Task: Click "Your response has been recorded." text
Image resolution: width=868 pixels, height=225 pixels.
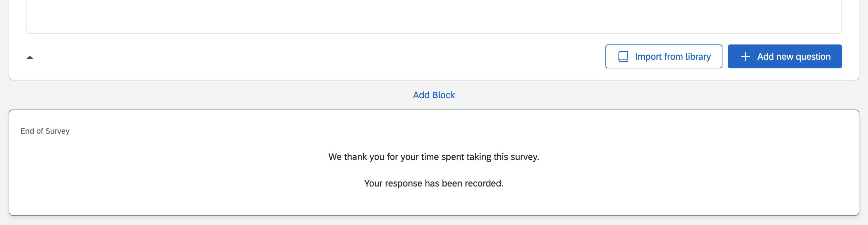Action: click(x=434, y=183)
